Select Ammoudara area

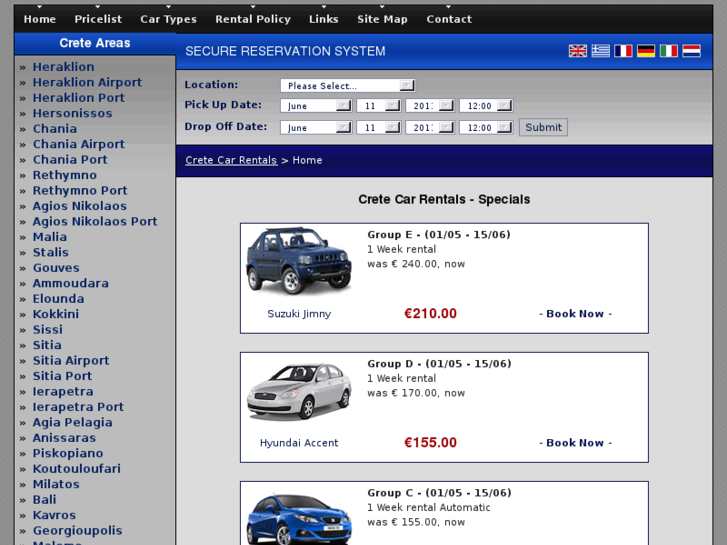pyautogui.click(x=70, y=283)
